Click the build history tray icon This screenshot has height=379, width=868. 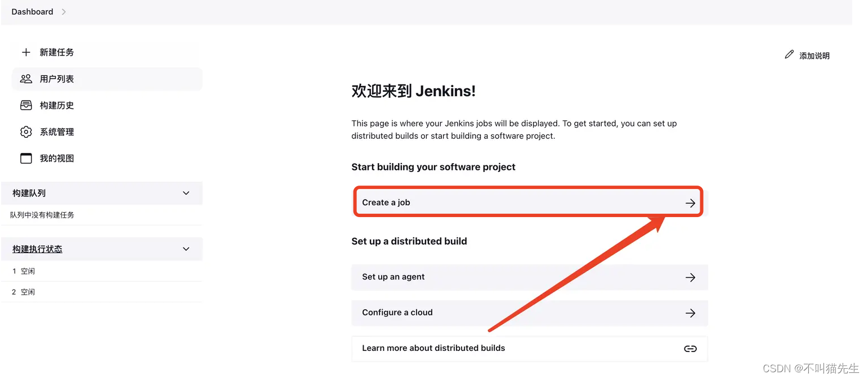coord(26,105)
